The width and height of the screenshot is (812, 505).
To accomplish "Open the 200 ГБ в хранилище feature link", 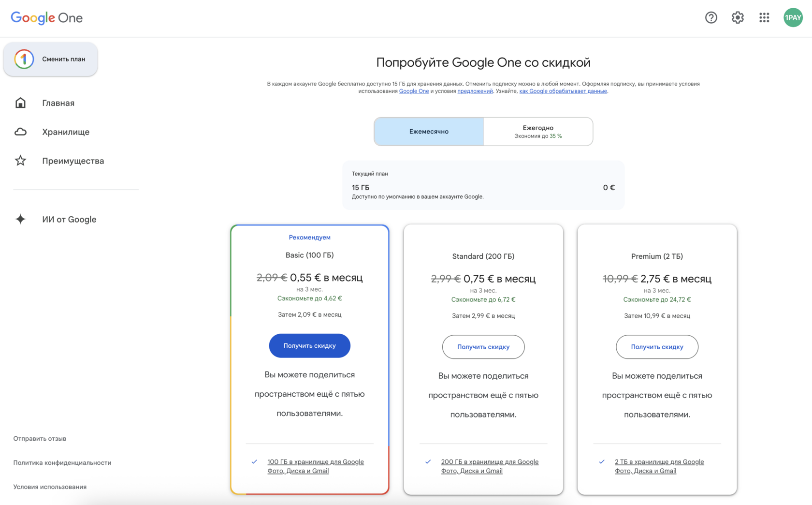I will pyautogui.click(x=490, y=466).
